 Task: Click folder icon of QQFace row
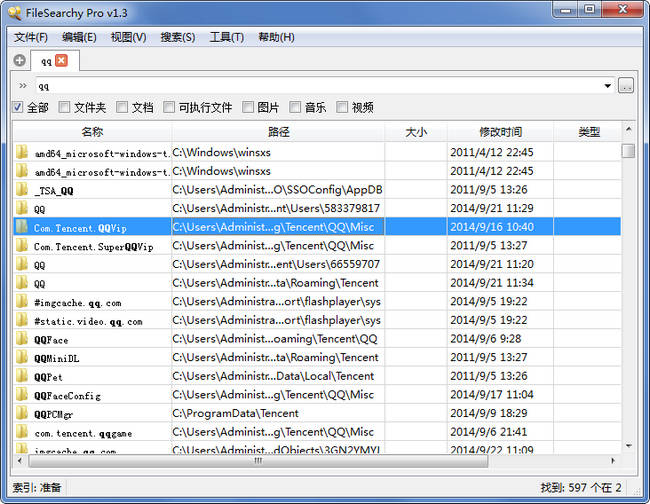22,339
